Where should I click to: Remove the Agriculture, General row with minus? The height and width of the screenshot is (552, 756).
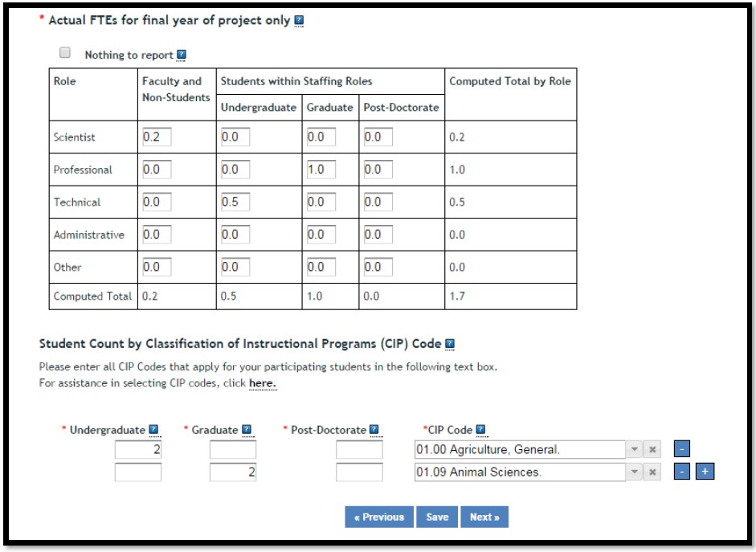click(681, 450)
